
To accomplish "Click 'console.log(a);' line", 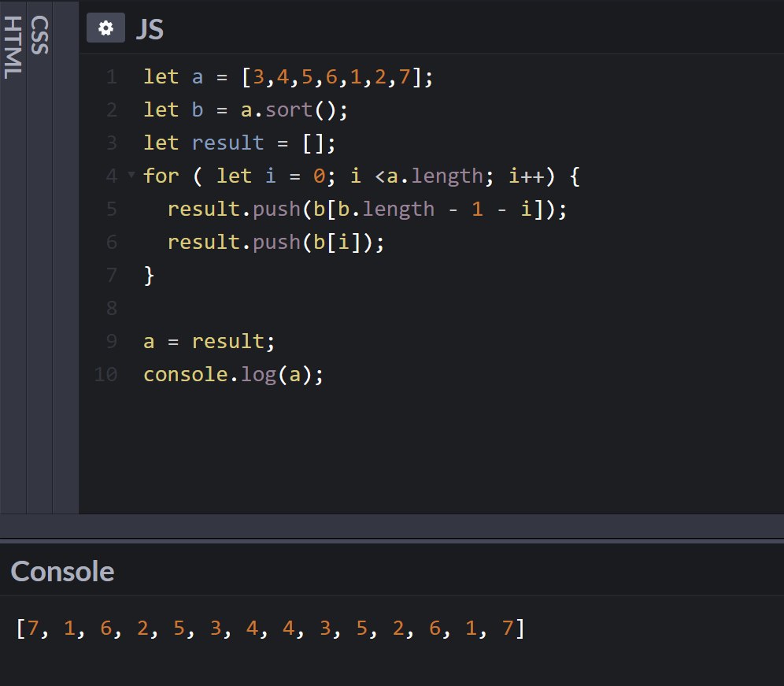I will pyautogui.click(x=234, y=374).
